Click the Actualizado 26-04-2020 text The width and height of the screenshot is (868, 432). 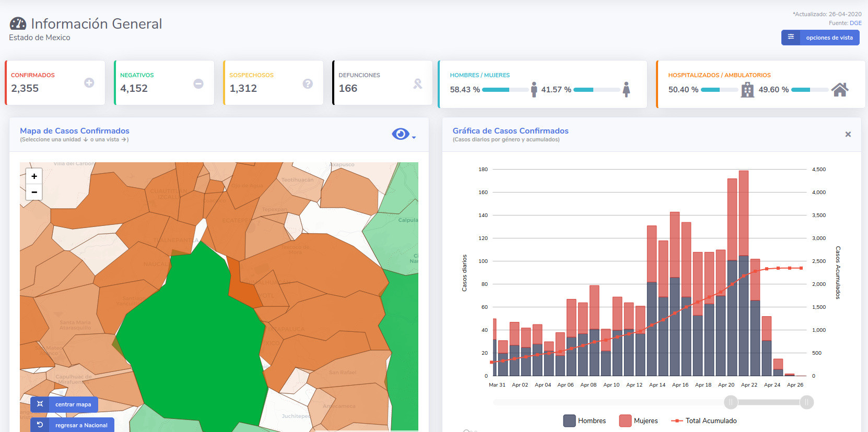click(827, 14)
